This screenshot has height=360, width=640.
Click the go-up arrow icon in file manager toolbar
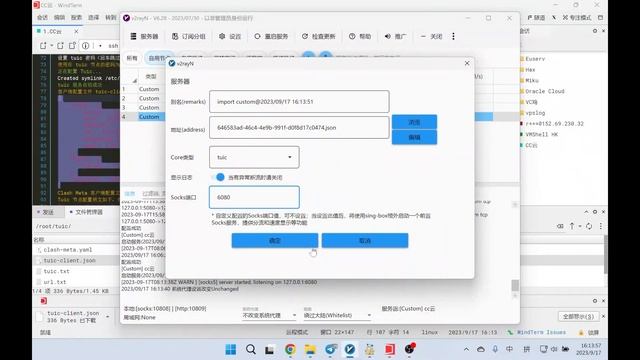(x=572, y=226)
